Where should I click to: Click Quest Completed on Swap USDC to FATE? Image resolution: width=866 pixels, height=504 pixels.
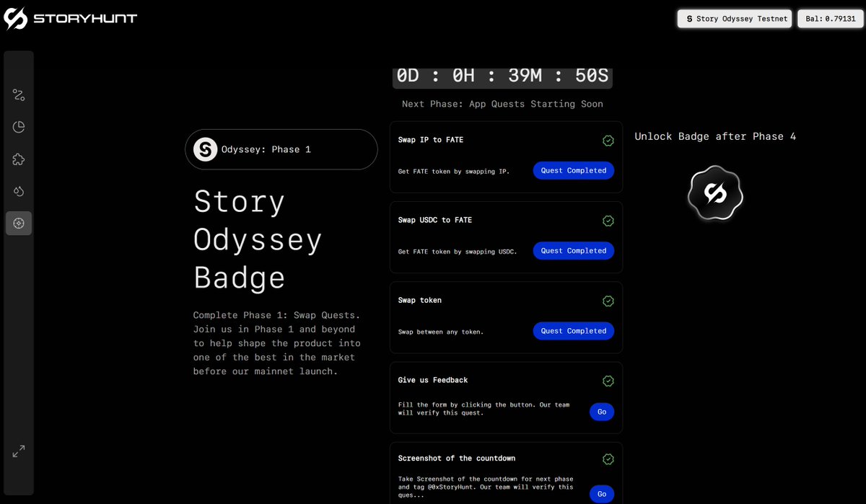coord(574,251)
